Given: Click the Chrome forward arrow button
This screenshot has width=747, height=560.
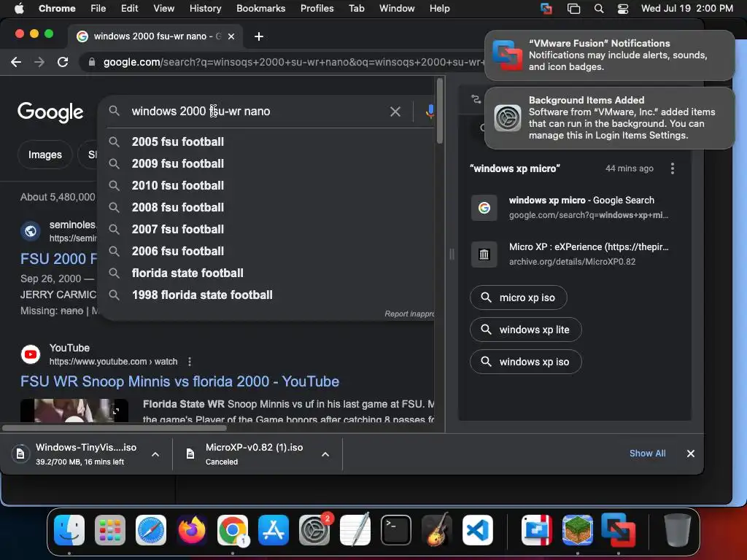Looking at the screenshot, I should click(39, 62).
